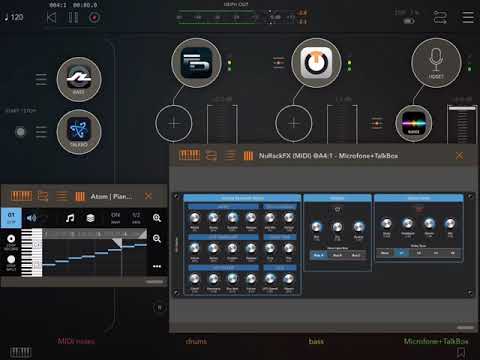
Task: Open the layers icon in Atom
Action: (90, 218)
